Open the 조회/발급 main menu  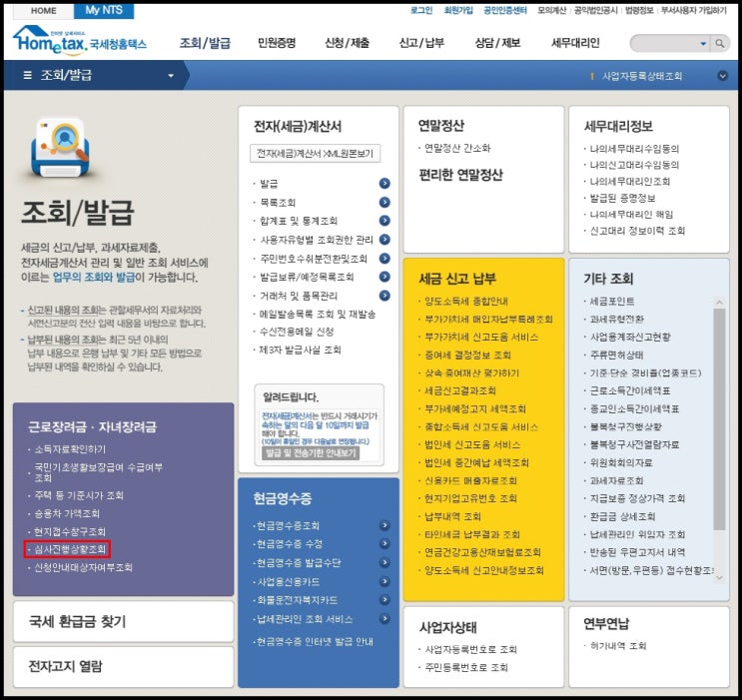[x=205, y=44]
